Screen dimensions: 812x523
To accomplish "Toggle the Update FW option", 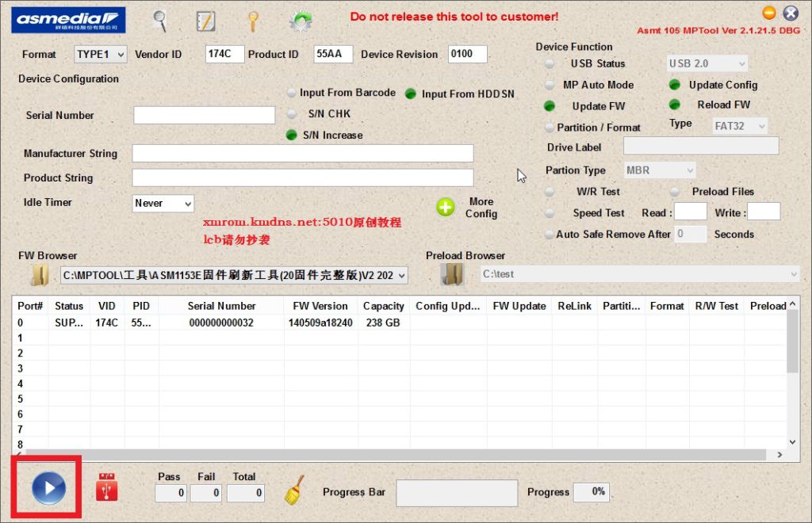I will pos(550,106).
